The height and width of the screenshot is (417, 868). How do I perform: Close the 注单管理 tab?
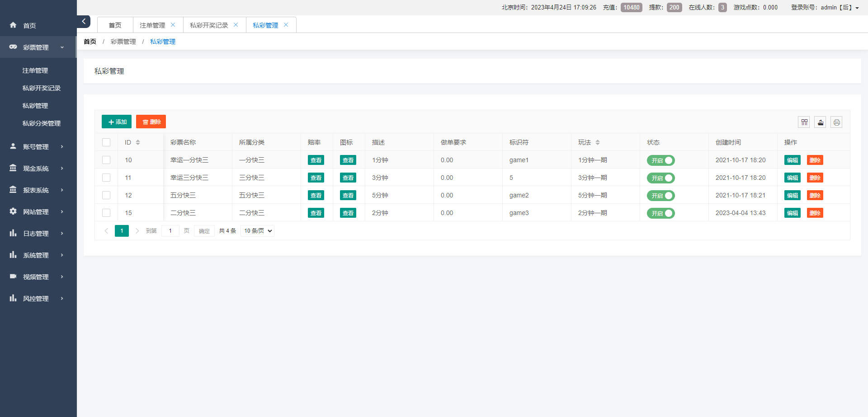[173, 25]
